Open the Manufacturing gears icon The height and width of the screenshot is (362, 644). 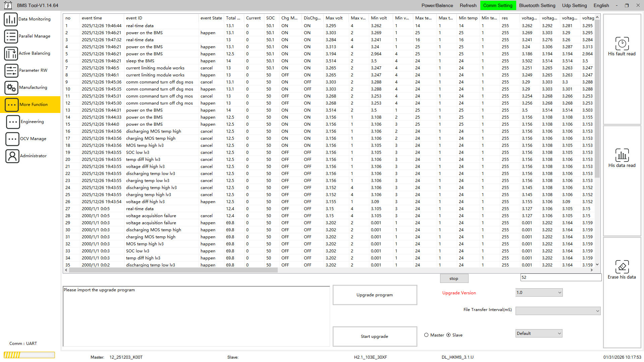tap(11, 88)
